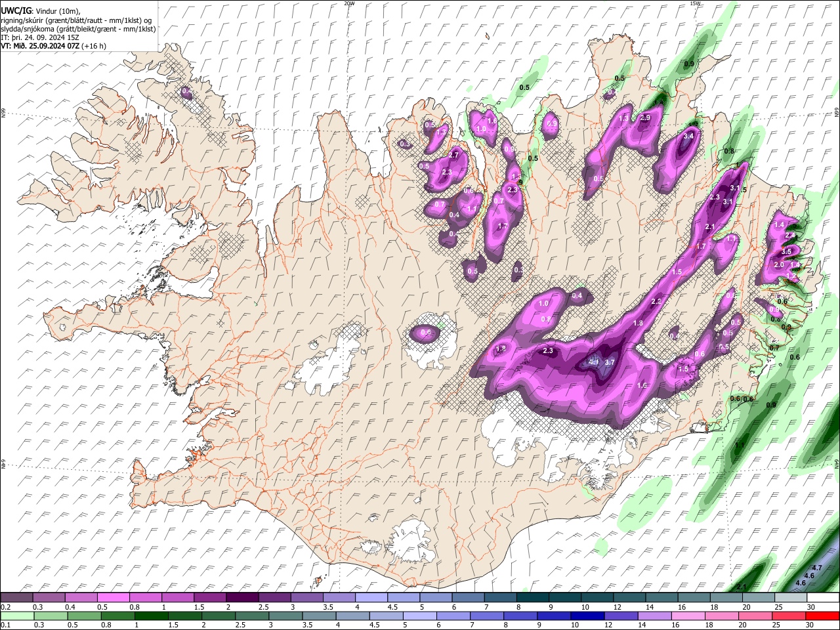
Task: Click the dark green 1 swatch in the lower legend row
Action: (x=151, y=616)
